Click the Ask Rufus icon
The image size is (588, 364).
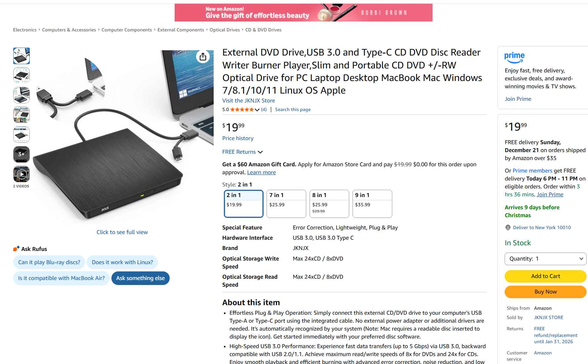coord(16,249)
